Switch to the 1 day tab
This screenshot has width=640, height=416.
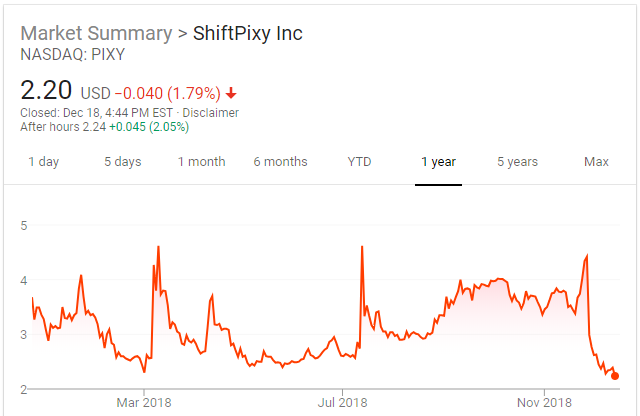(43, 162)
